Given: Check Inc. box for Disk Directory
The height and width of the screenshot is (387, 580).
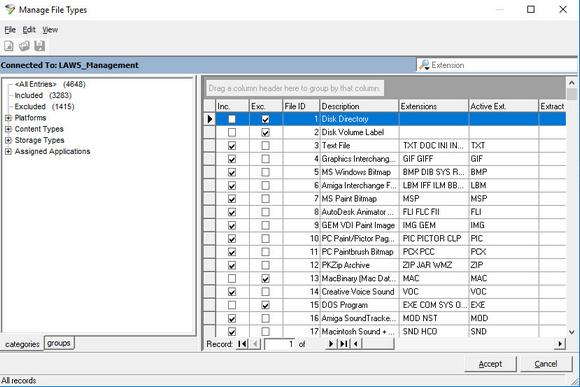Looking at the screenshot, I should tap(232, 119).
